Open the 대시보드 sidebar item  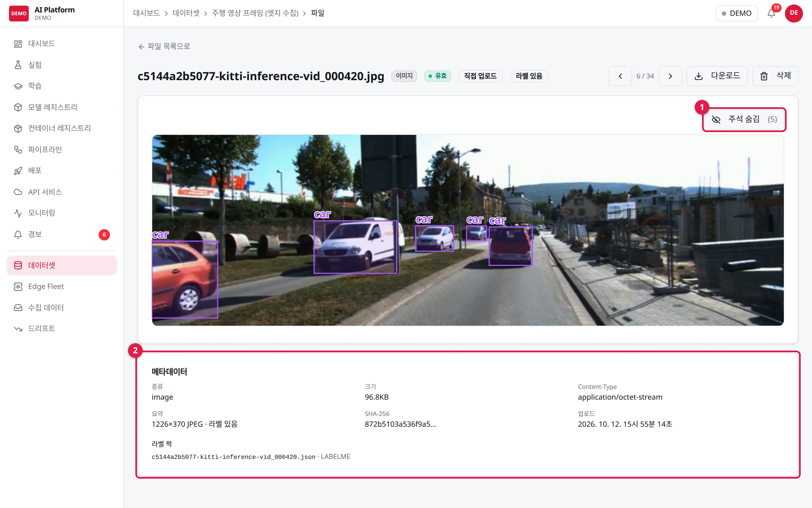[62, 44]
